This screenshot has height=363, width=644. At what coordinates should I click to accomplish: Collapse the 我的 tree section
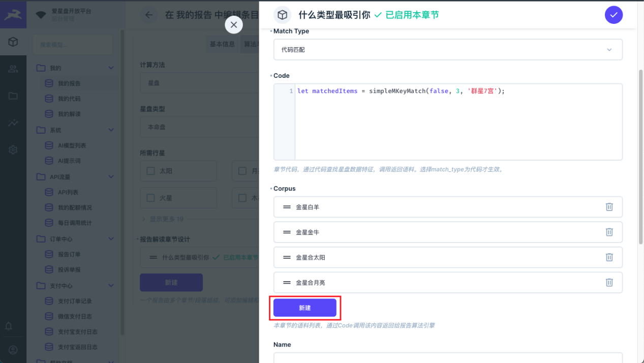click(x=111, y=68)
